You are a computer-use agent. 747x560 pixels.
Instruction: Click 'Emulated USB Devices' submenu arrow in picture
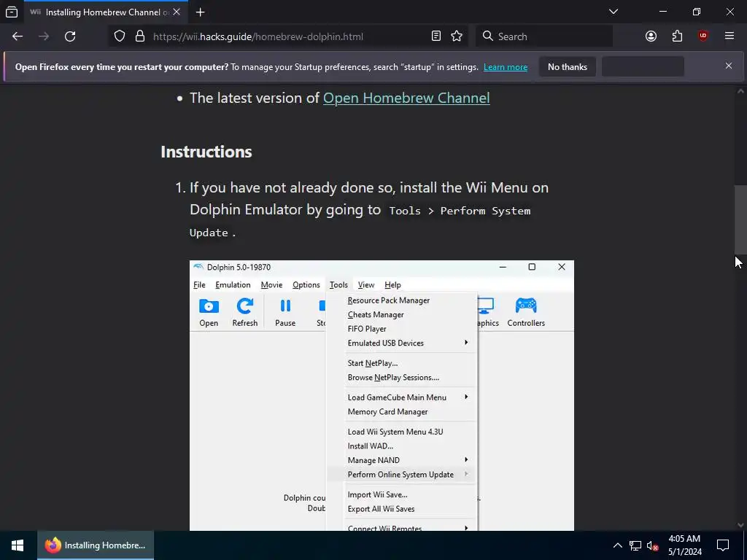pos(466,343)
